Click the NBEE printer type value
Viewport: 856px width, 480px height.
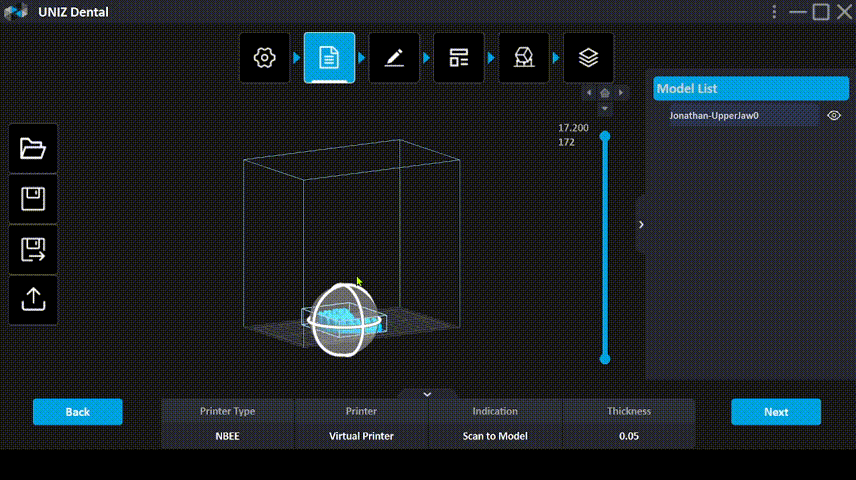coord(228,436)
